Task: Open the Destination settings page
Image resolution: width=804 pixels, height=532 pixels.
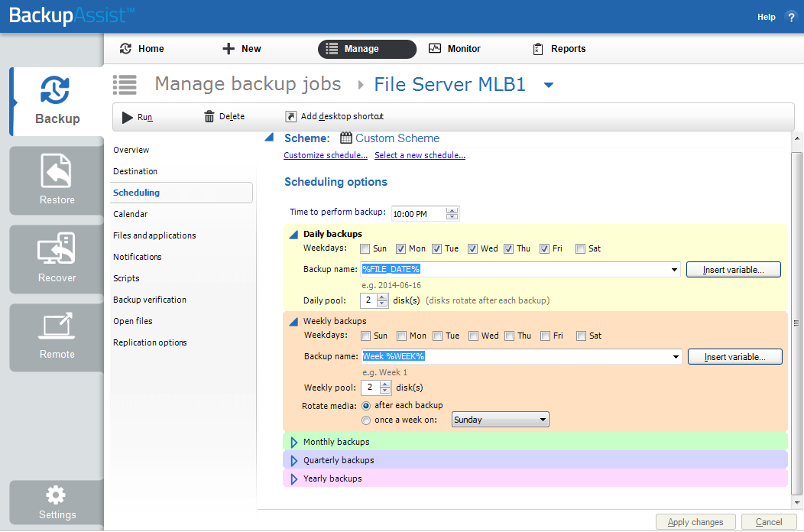Action: click(135, 171)
